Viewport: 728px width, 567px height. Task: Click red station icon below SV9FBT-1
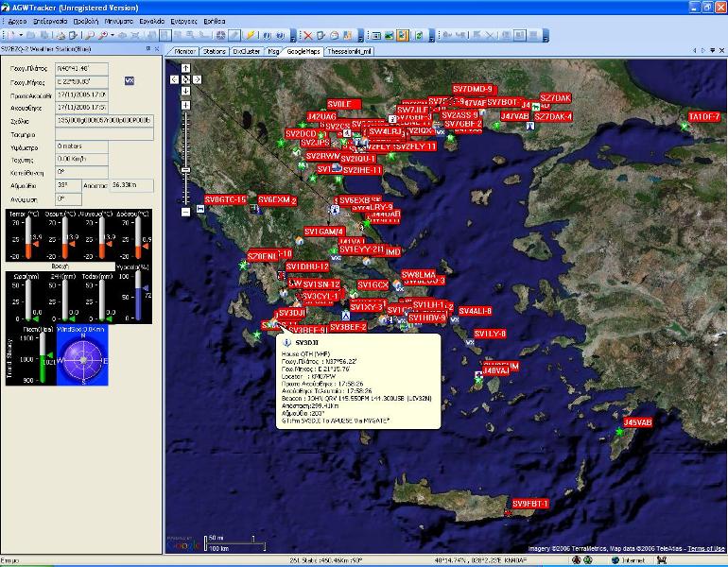click(508, 513)
